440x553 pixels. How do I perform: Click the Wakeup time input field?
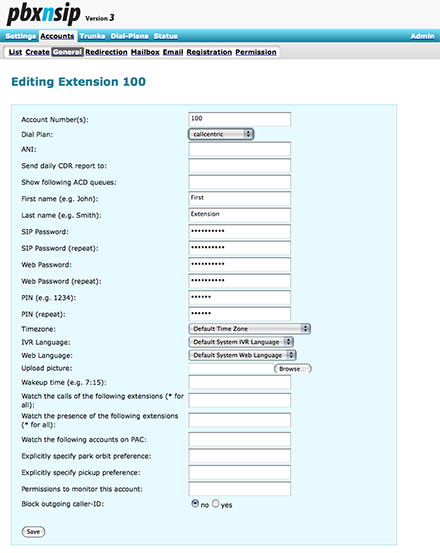pos(240,382)
